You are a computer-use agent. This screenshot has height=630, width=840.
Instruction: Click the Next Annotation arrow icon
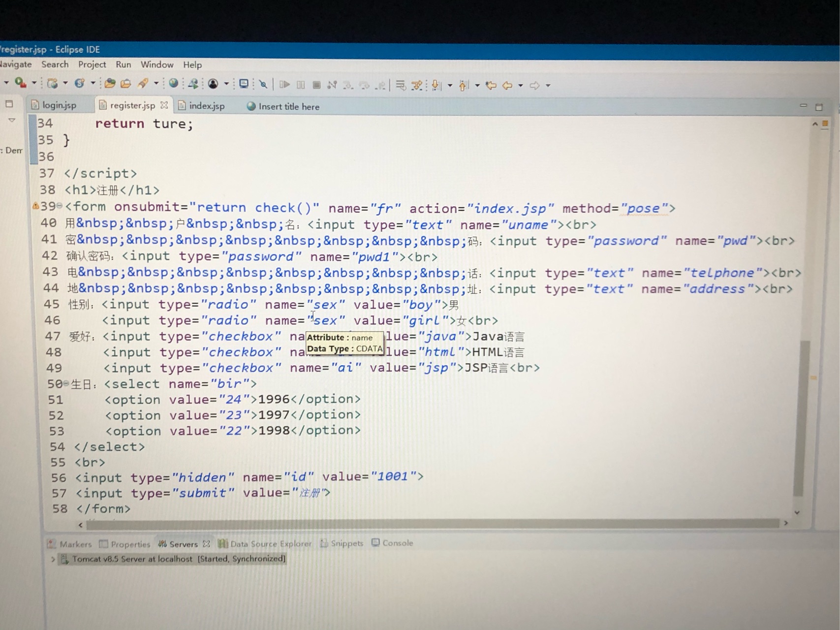coord(436,86)
